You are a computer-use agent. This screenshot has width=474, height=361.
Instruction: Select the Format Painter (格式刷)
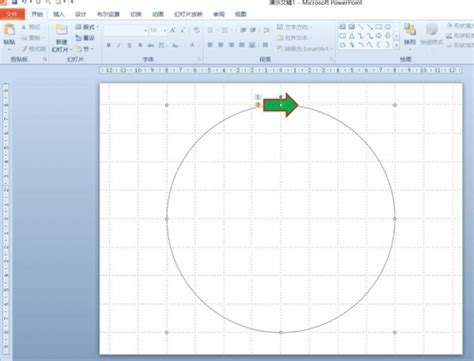[33, 49]
